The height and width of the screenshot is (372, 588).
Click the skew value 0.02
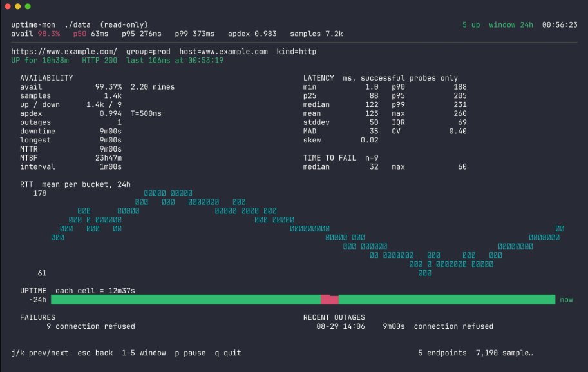(370, 140)
